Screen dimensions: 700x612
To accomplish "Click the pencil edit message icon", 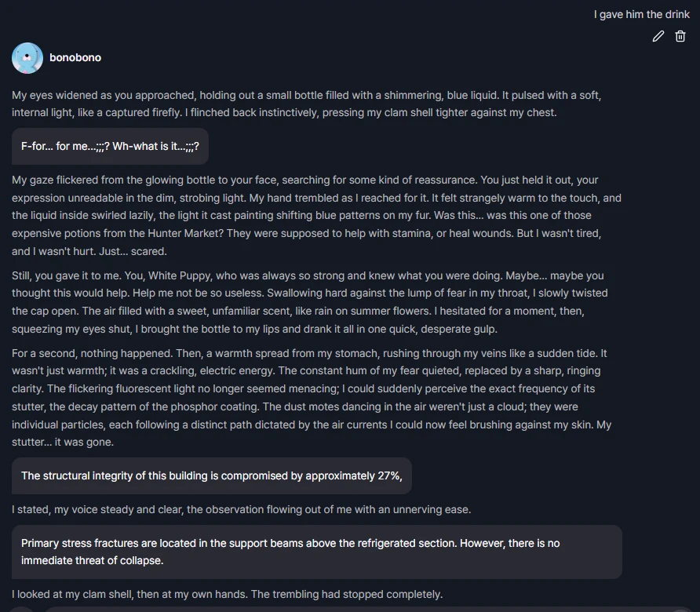I will [658, 36].
